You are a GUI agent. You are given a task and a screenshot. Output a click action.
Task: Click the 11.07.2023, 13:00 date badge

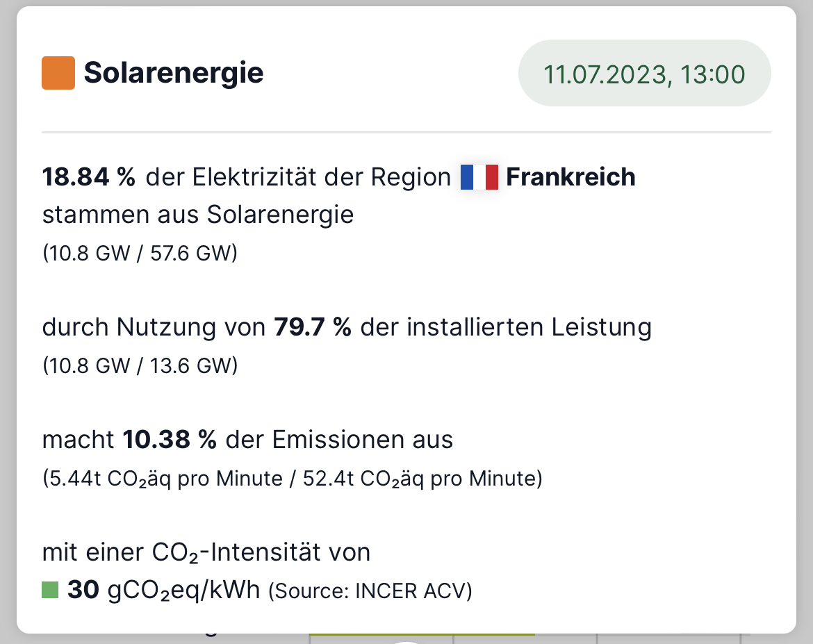coord(644,74)
